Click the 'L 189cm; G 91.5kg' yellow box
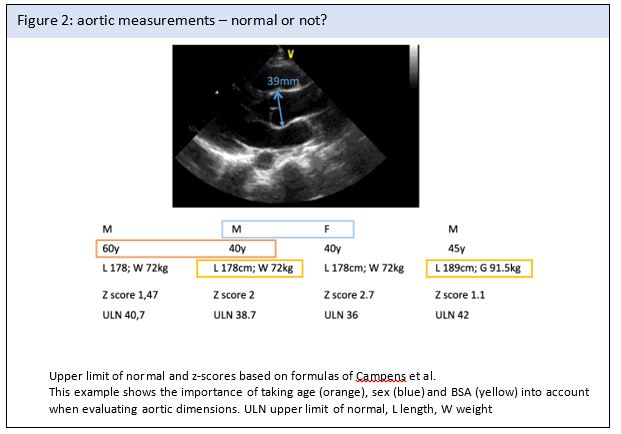 pos(478,268)
